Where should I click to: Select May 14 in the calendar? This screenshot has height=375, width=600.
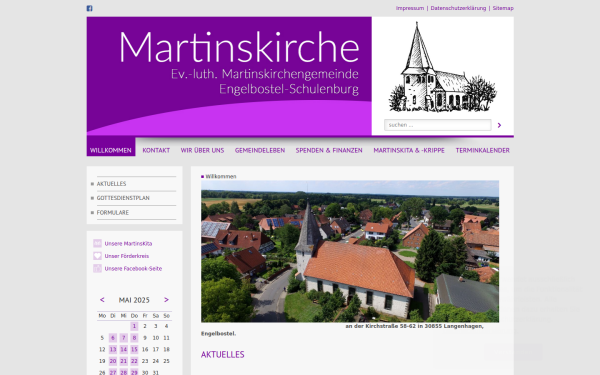pos(123,349)
